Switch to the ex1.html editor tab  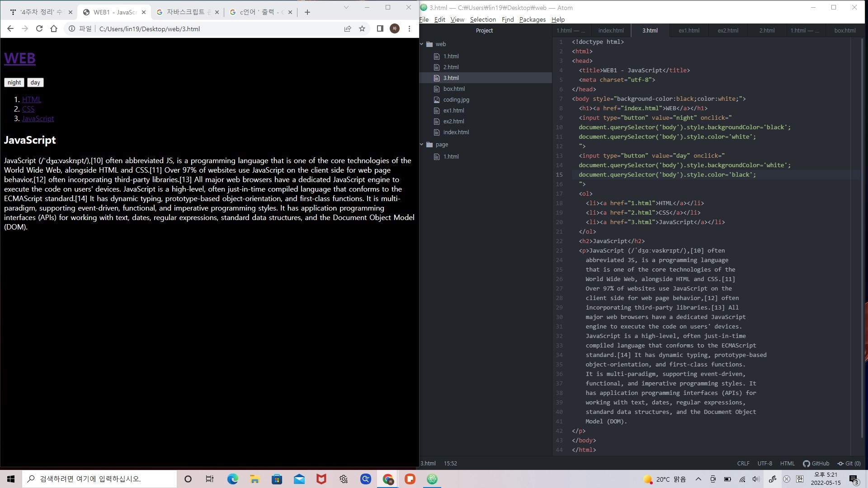tap(689, 30)
